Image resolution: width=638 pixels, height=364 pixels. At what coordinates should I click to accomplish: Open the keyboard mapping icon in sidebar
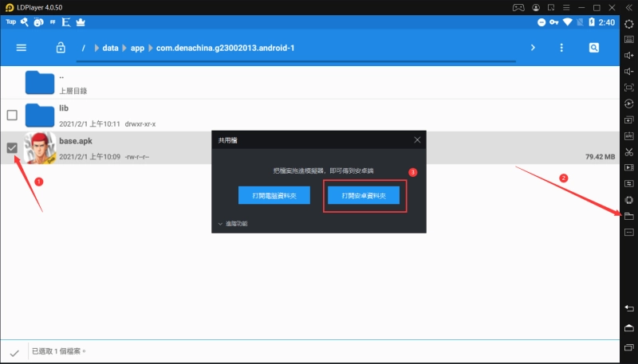point(628,38)
